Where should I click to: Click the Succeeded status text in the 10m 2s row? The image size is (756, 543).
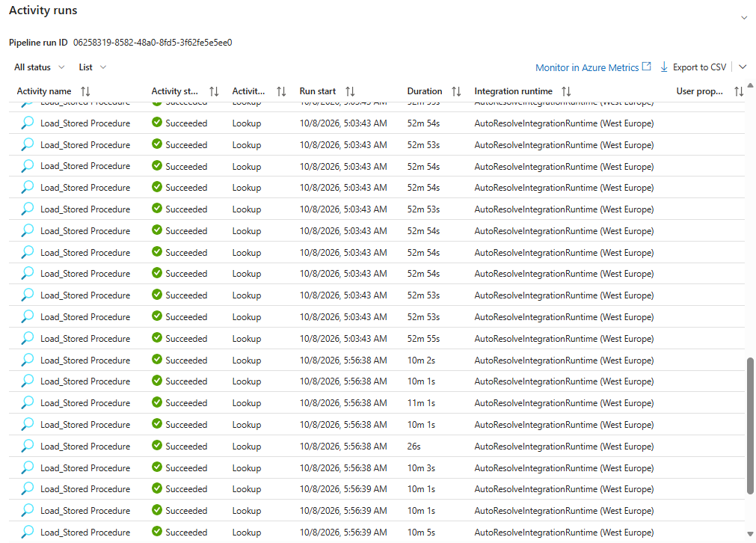(x=186, y=361)
